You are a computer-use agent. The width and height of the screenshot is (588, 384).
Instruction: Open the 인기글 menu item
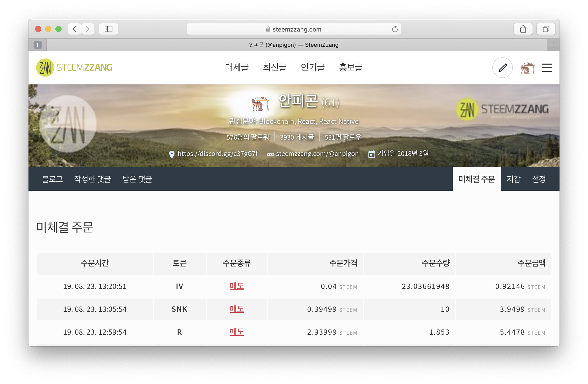click(x=313, y=68)
